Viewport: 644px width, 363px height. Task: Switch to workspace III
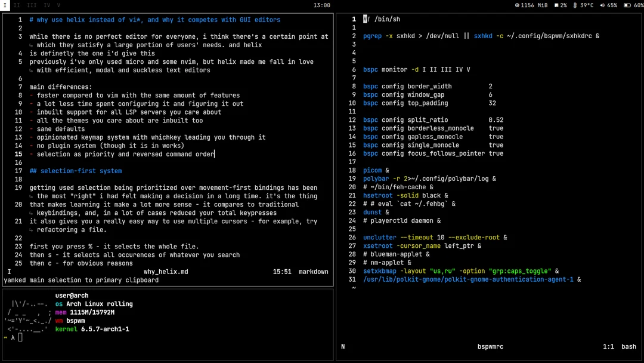pos(32,5)
